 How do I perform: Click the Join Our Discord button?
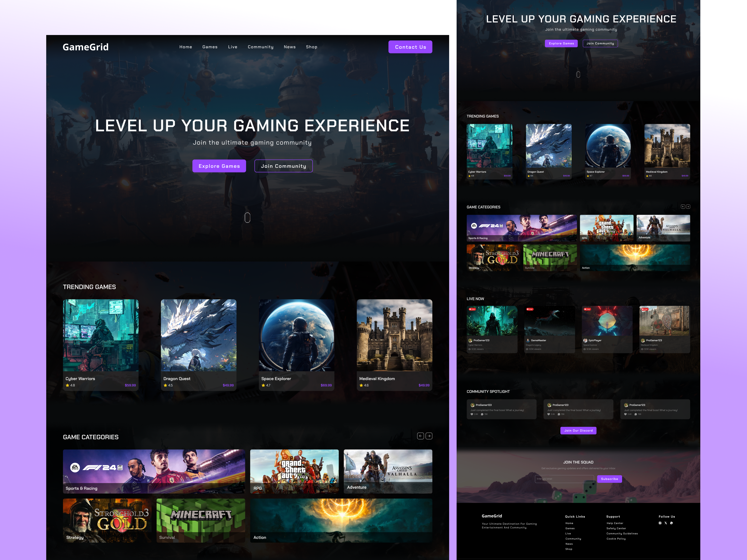click(578, 430)
